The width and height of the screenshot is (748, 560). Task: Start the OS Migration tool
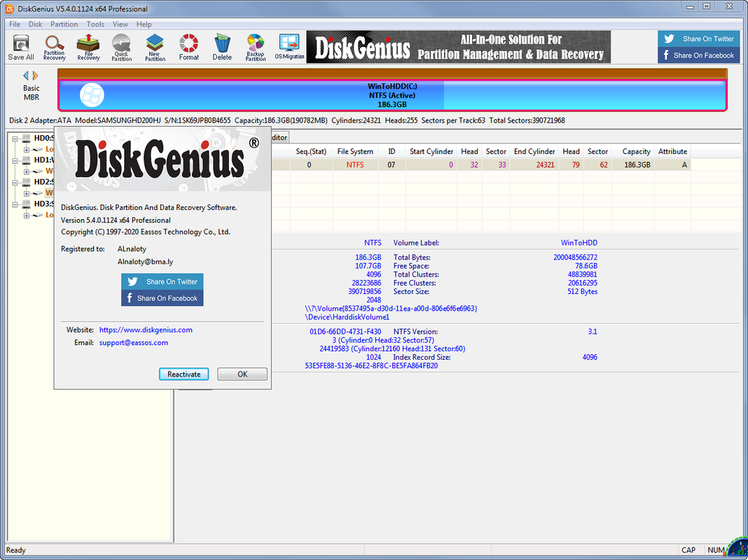point(289,48)
